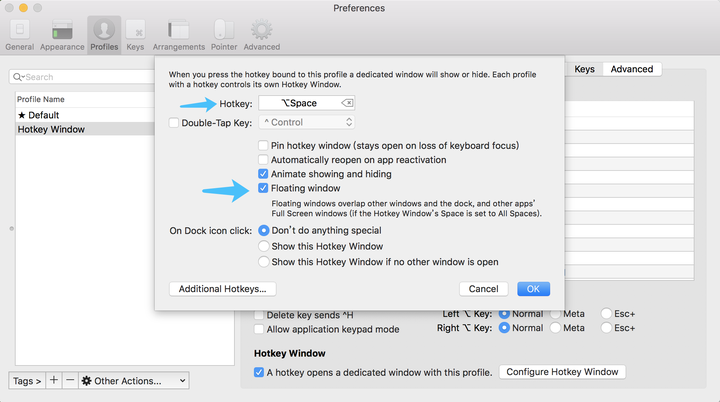Image resolution: width=720 pixels, height=402 pixels.
Task: Expand the Other Actions dropdown
Action: (x=134, y=381)
